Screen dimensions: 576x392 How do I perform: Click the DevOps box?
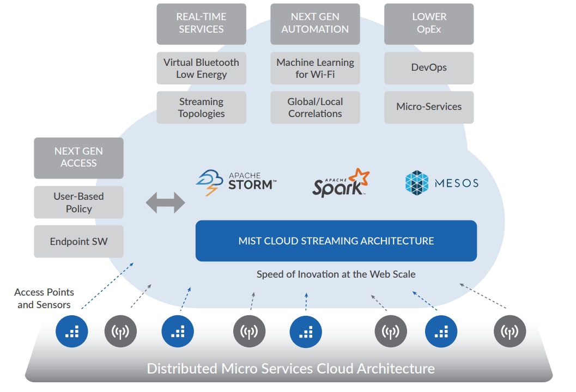[429, 68]
